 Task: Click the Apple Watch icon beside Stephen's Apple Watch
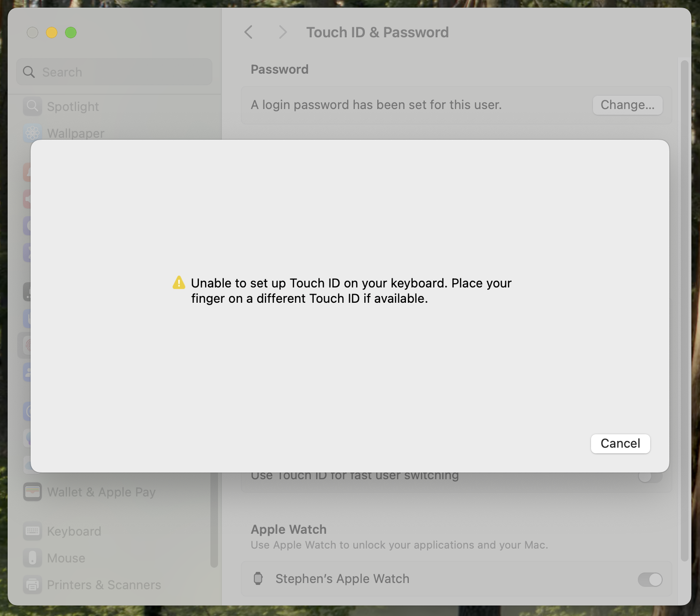pos(258,579)
